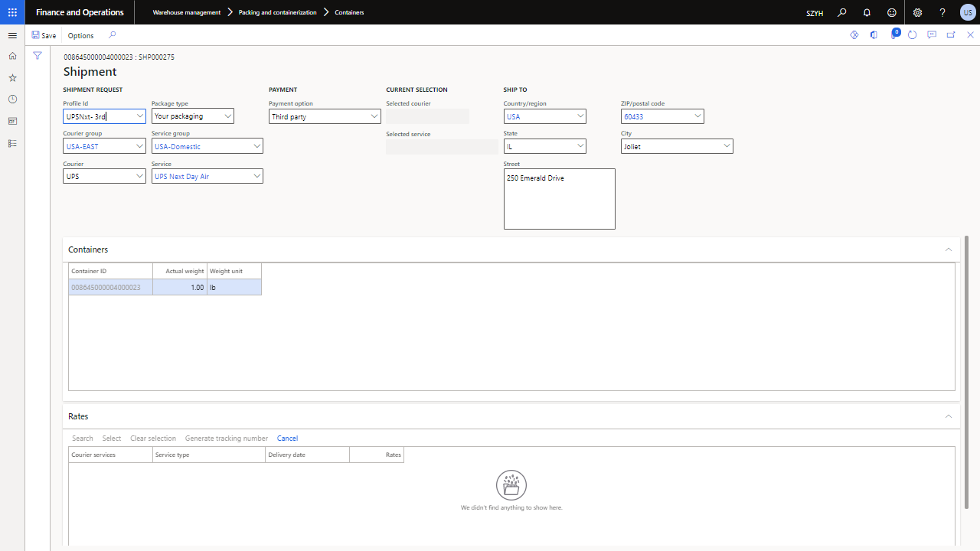Open Power Apps diamond icon

(854, 35)
